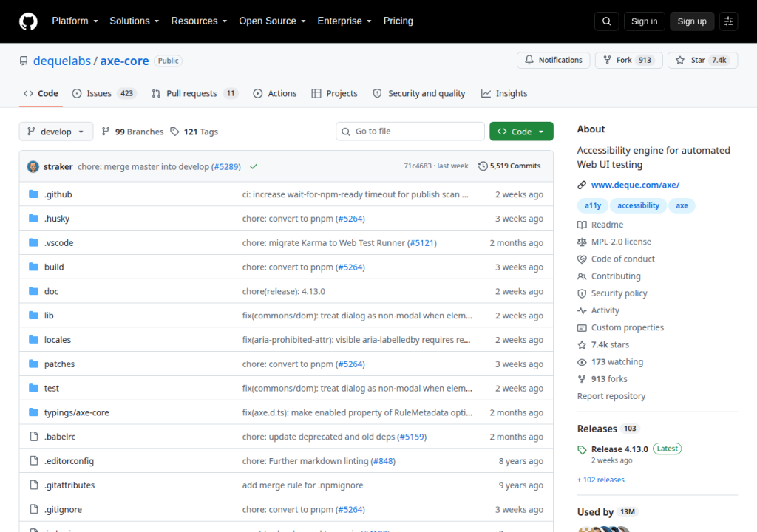Expand the Enterprise menu

click(x=344, y=21)
